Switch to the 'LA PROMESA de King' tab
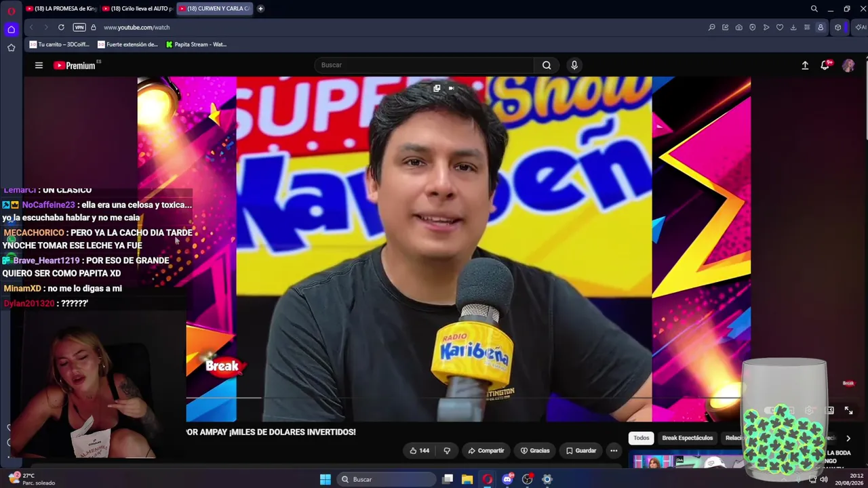 62,9
